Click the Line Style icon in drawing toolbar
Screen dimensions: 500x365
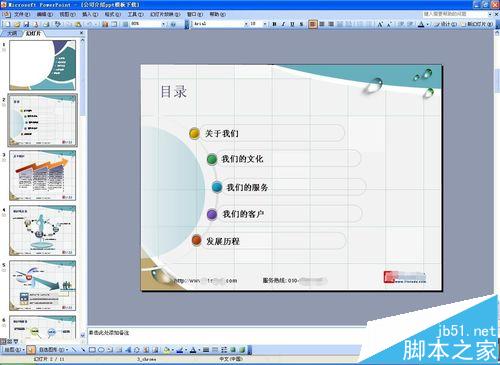pyautogui.click(x=206, y=350)
